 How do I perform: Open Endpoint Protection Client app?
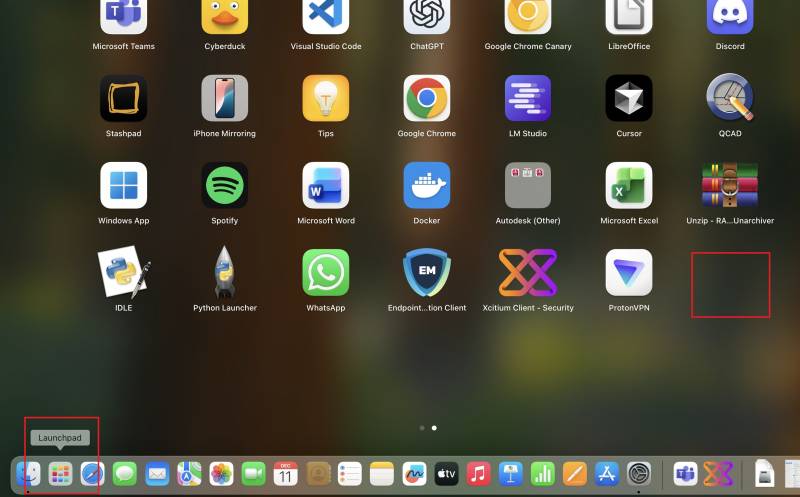tap(427, 272)
